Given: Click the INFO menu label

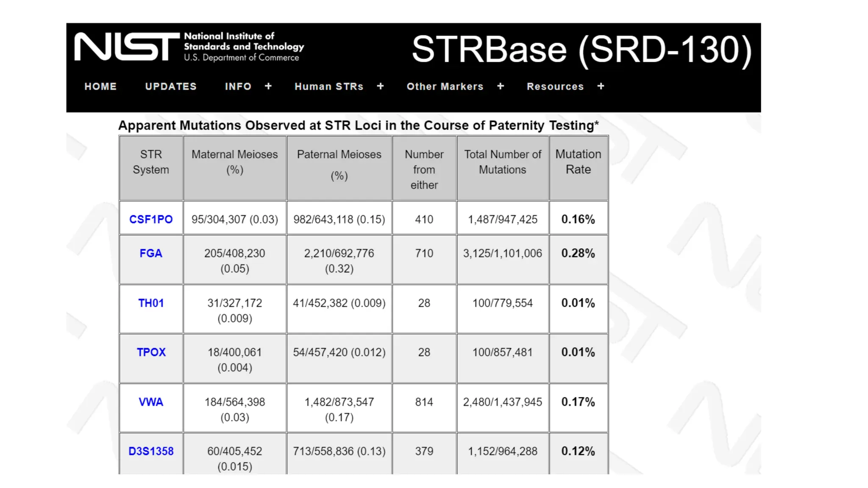Looking at the screenshot, I should [238, 86].
